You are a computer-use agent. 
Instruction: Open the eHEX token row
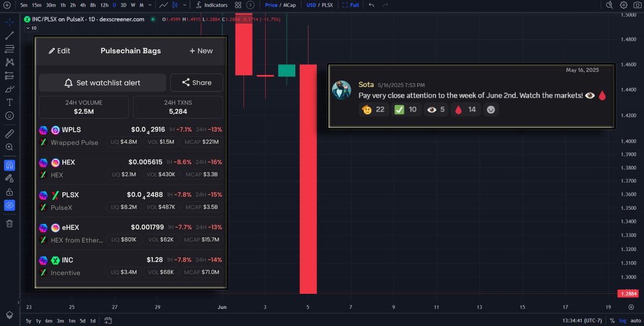coord(131,234)
